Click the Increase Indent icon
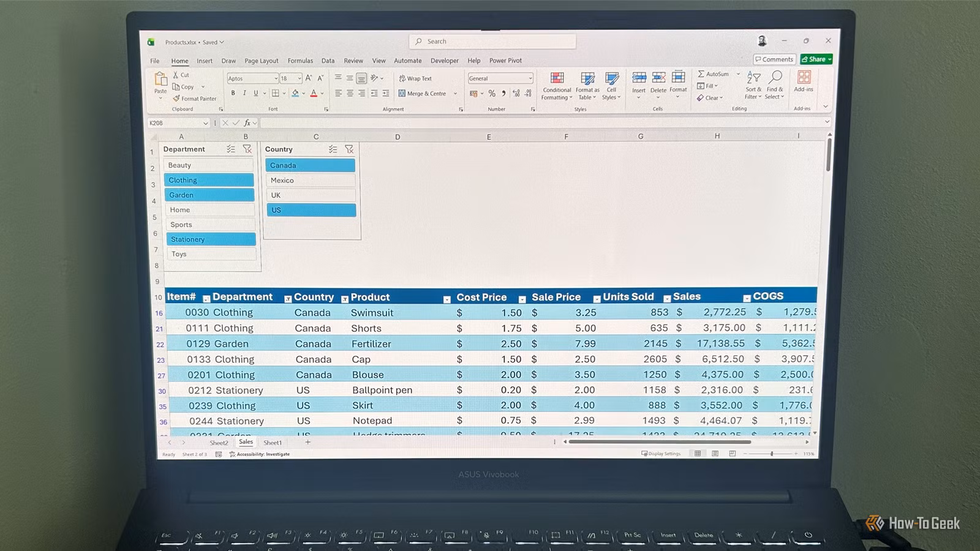Viewport: 980px width, 551px height. tap(385, 93)
